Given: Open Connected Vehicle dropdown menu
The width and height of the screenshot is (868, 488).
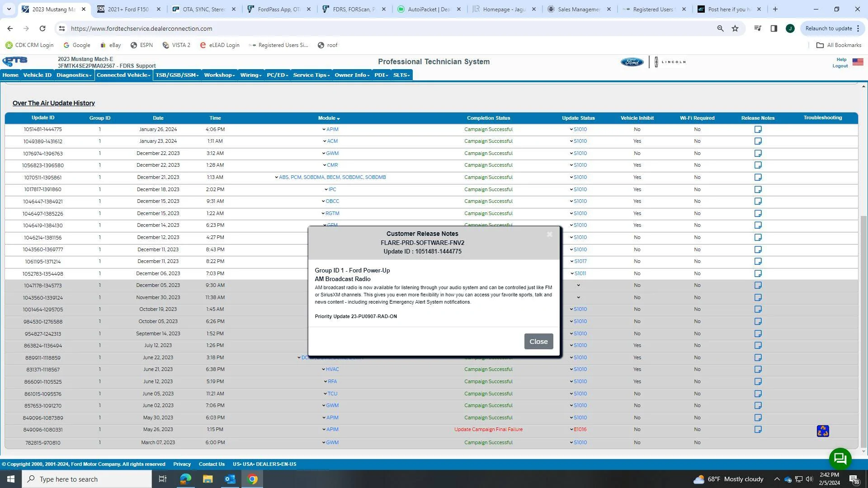Looking at the screenshot, I should 123,75.
